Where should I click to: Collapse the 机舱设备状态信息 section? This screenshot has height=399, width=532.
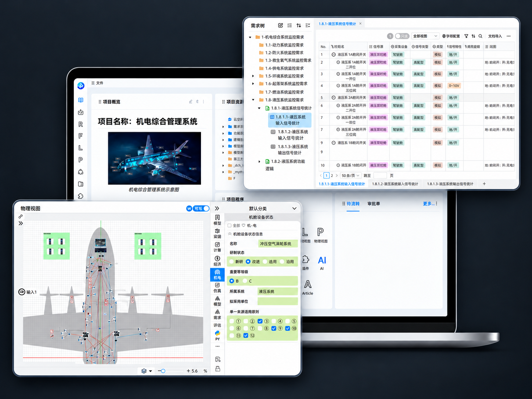pos(230,234)
